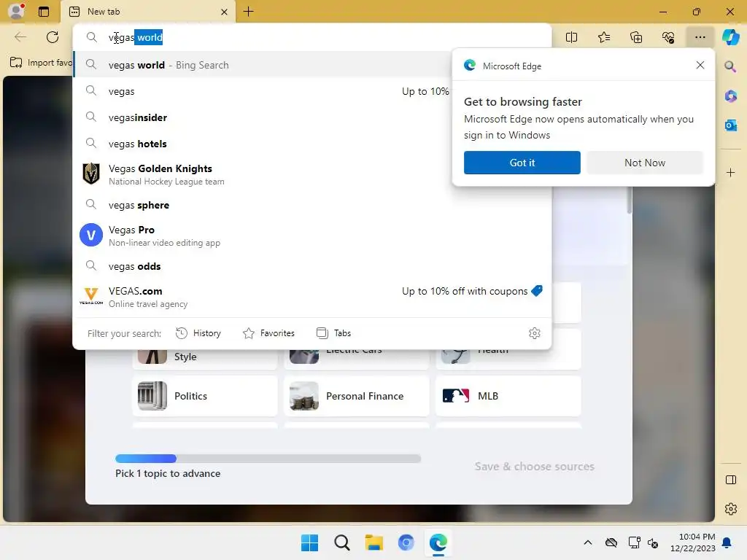Open the notification bell icon

tap(727, 542)
